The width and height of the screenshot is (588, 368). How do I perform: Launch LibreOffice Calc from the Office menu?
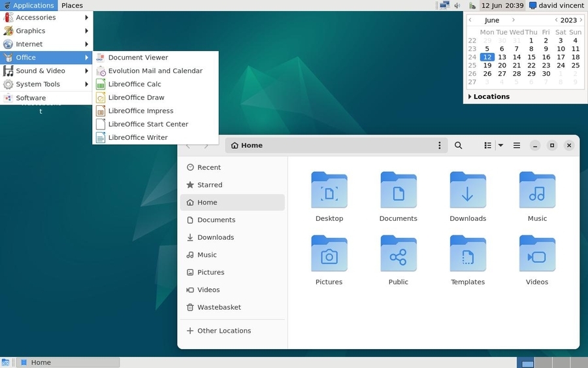pyautogui.click(x=155, y=84)
